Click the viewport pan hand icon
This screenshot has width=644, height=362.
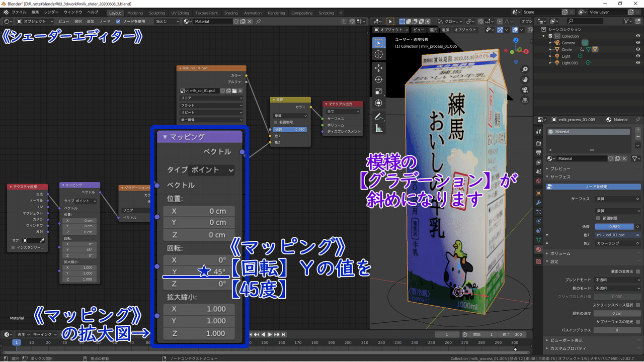[x=525, y=79]
